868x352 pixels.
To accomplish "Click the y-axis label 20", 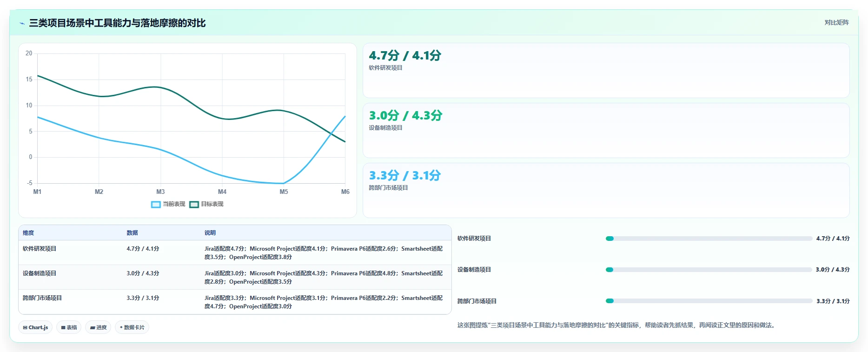I will coord(29,53).
